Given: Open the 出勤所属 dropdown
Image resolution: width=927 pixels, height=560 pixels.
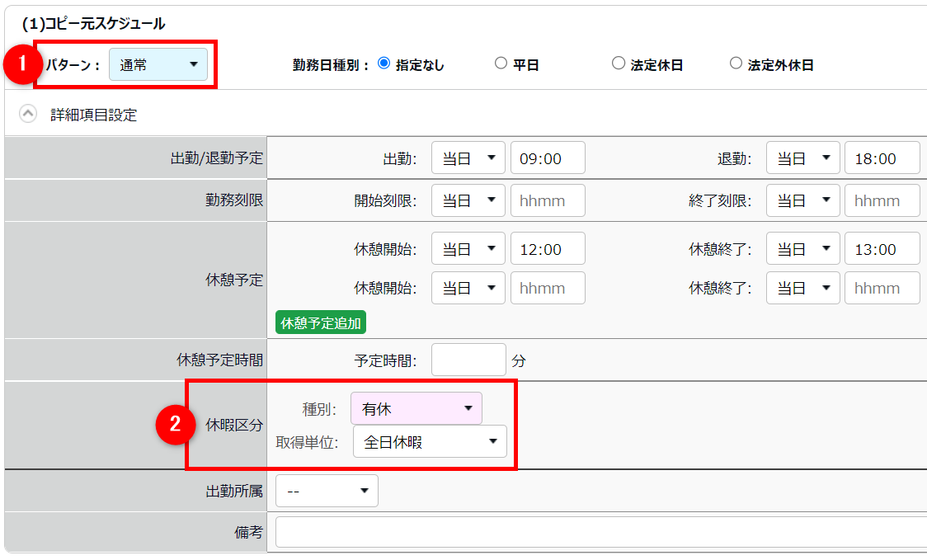Looking at the screenshot, I should pos(327,491).
